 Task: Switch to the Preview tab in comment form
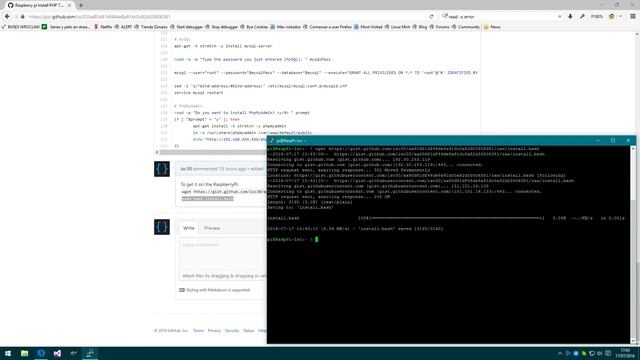[x=212, y=228]
